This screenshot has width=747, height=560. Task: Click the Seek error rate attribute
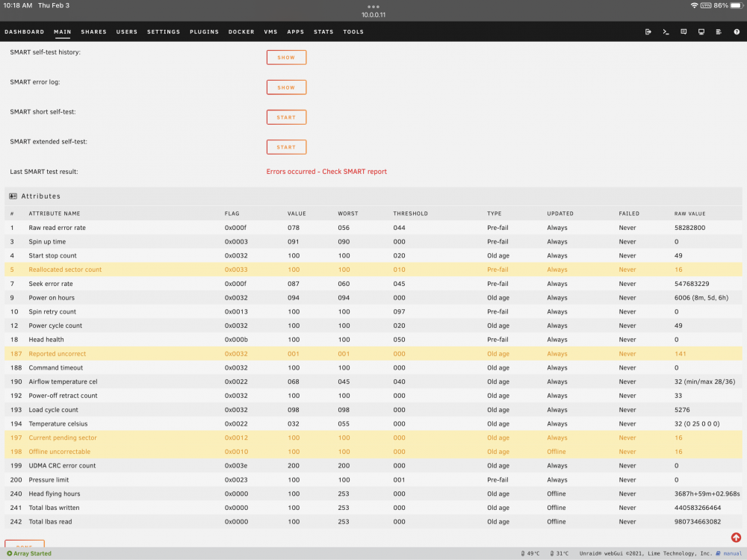(x=51, y=284)
